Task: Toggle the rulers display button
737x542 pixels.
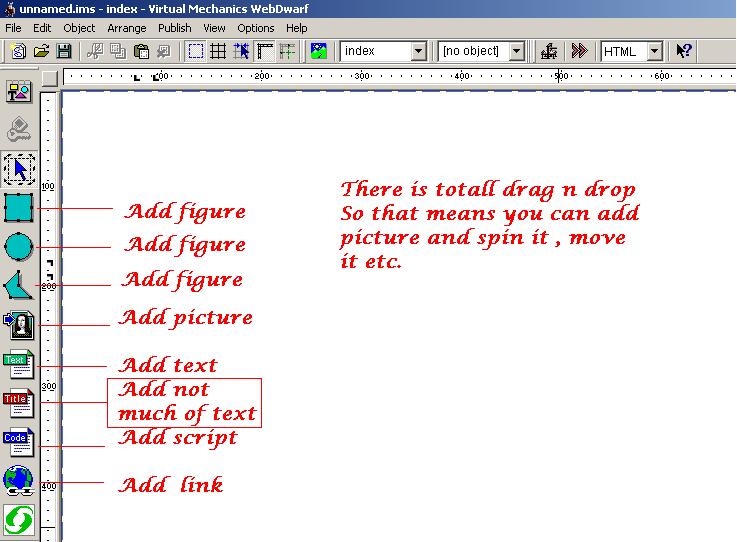Action: pos(265,51)
